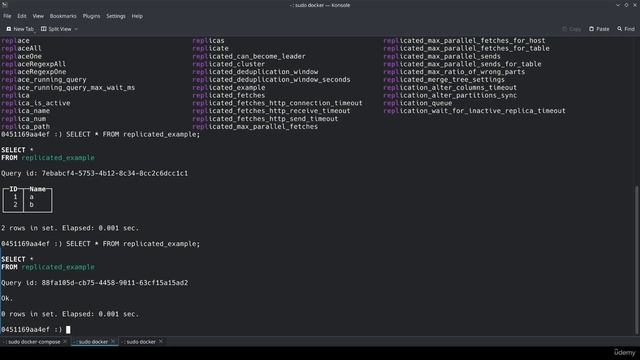Open the Edit menu

22,16
